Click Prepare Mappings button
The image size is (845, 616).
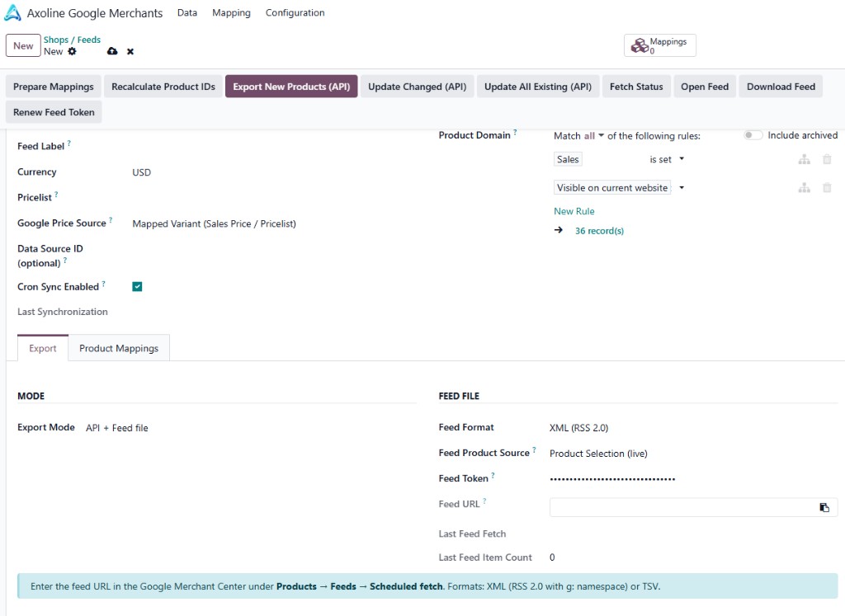coord(54,87)
